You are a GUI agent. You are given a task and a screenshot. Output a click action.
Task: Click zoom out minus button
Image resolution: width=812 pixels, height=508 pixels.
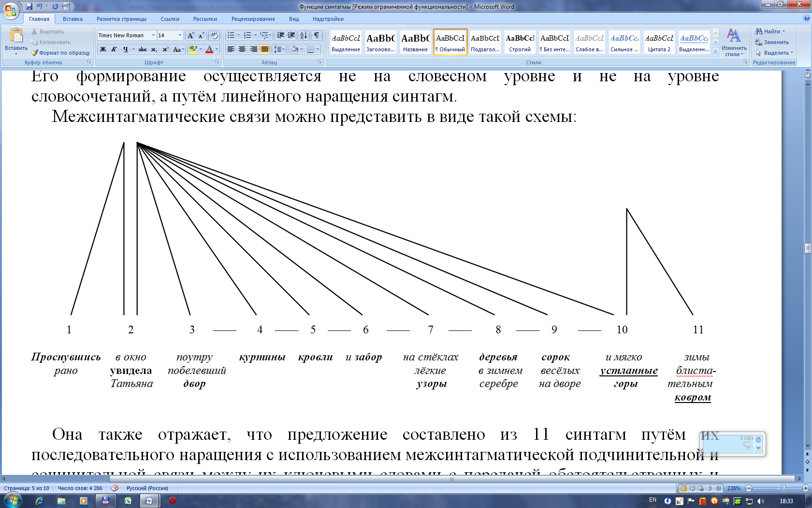(749, 488)
